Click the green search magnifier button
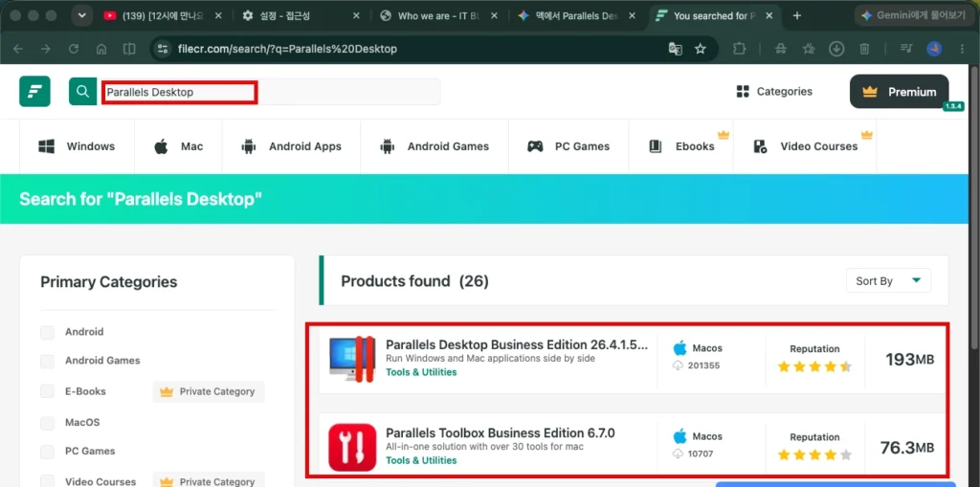 click(x=82, y=91)
